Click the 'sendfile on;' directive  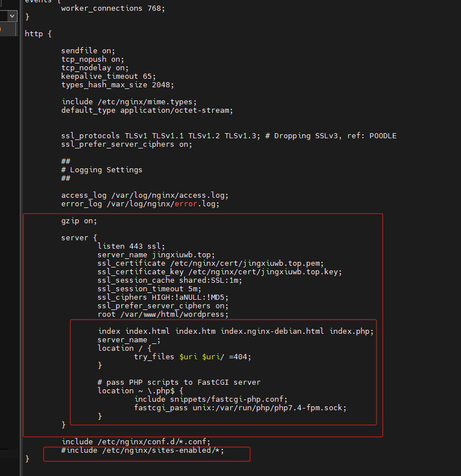(x=88, y=50)
